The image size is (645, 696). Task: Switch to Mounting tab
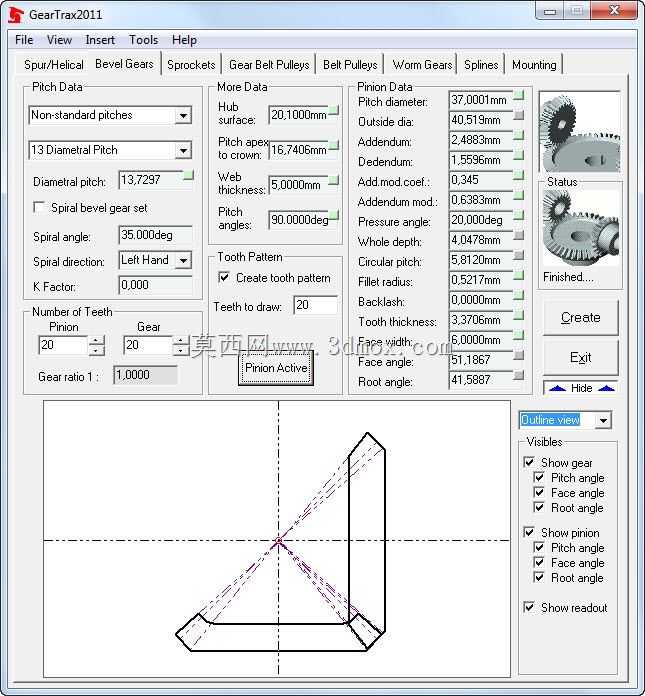tap(534, 65)
